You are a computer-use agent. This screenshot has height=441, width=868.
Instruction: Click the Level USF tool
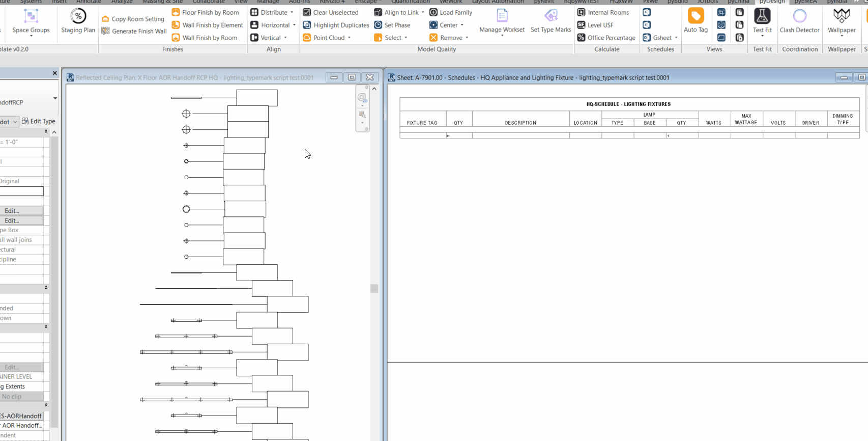pyautogui.click(x=595, y=25)
